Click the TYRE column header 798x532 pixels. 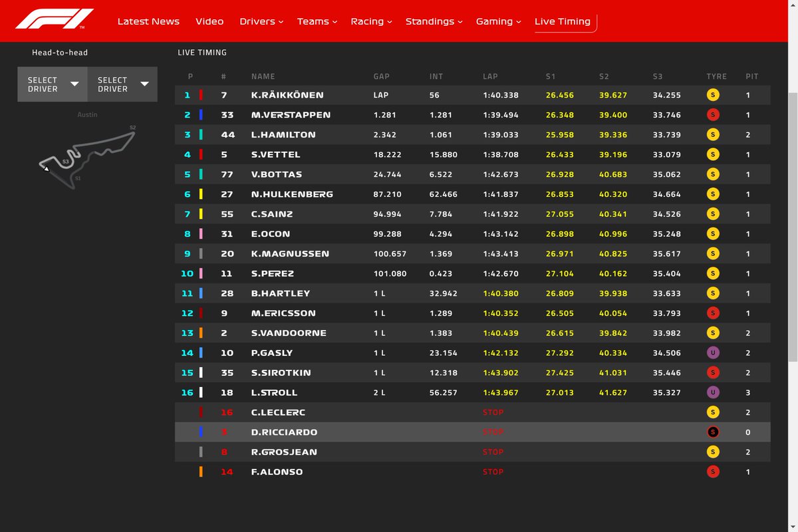pyautogui.click(x=716, y=76)
